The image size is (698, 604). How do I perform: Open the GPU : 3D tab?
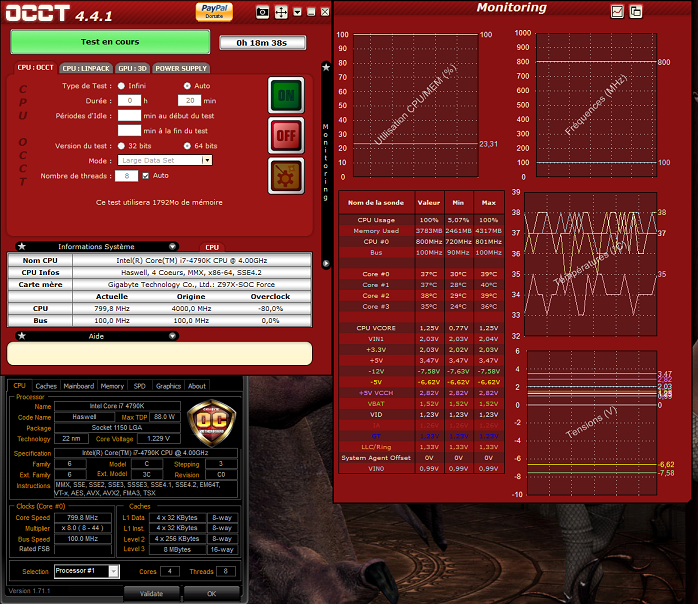[x=133, y=69]
